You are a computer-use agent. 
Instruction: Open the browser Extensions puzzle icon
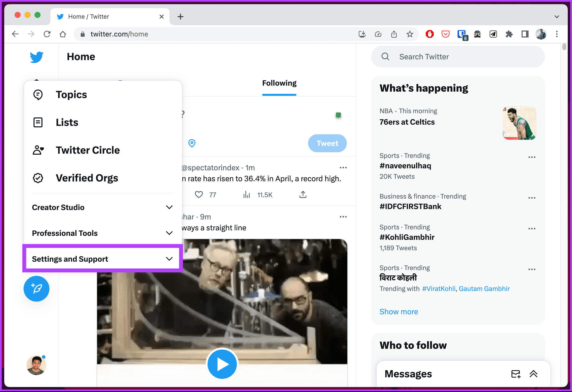[509, 34]
